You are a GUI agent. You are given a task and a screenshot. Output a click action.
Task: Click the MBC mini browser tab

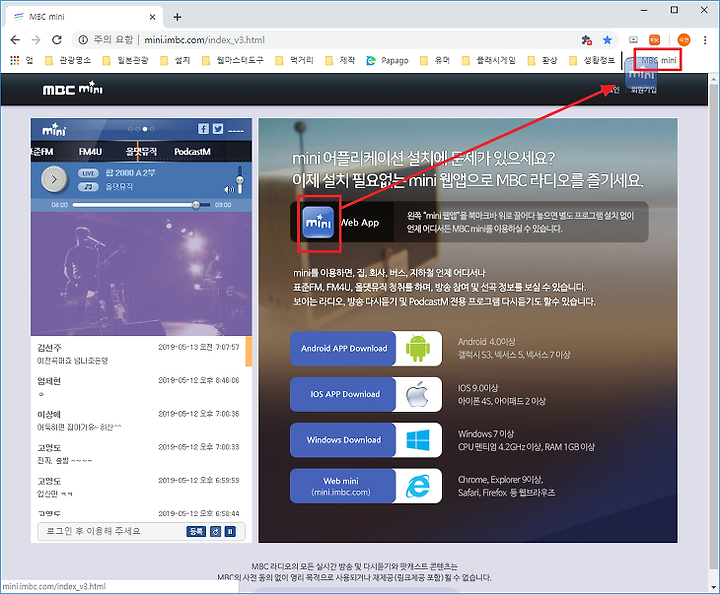[85, 17]
